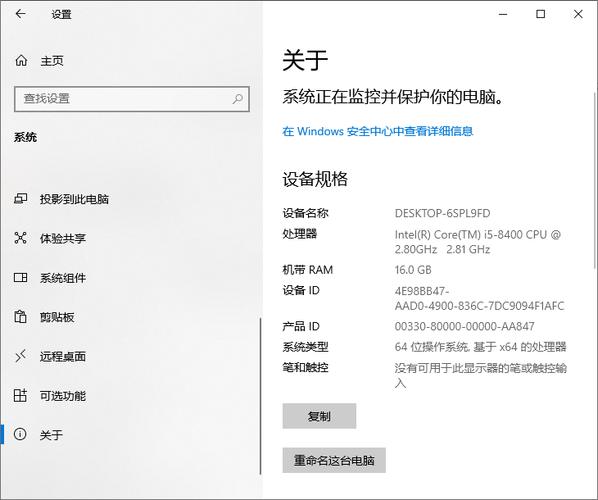This screenshot has width=598, height=500.
Task: Click the 关于 page title
Action: 305,60
